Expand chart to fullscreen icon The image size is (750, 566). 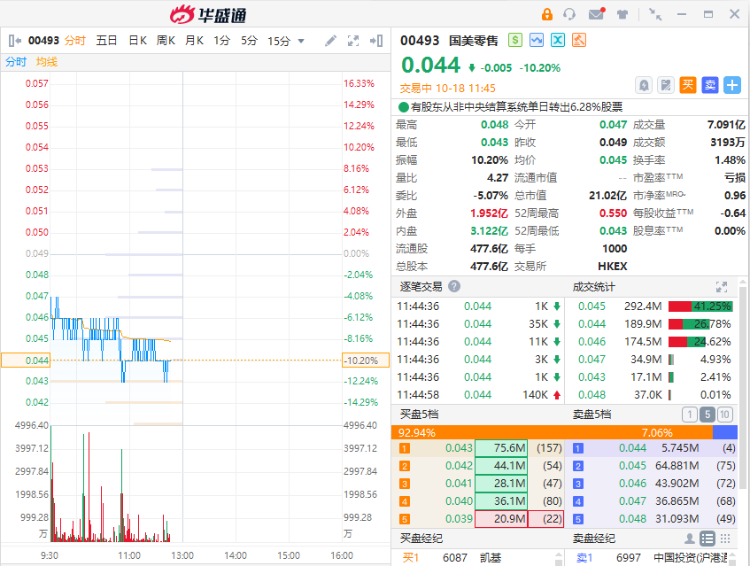(x=353, y=41)
